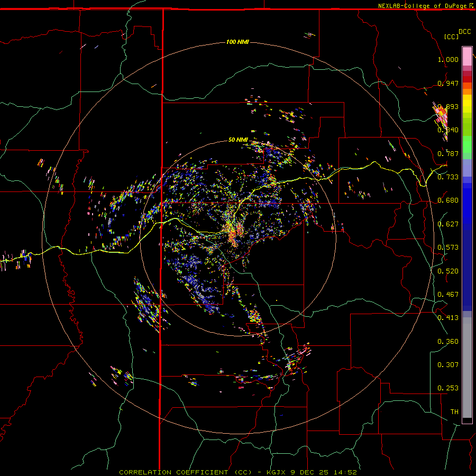Click the TH threshold label
The image size is (476, 476).
click(x=454, y=412)
